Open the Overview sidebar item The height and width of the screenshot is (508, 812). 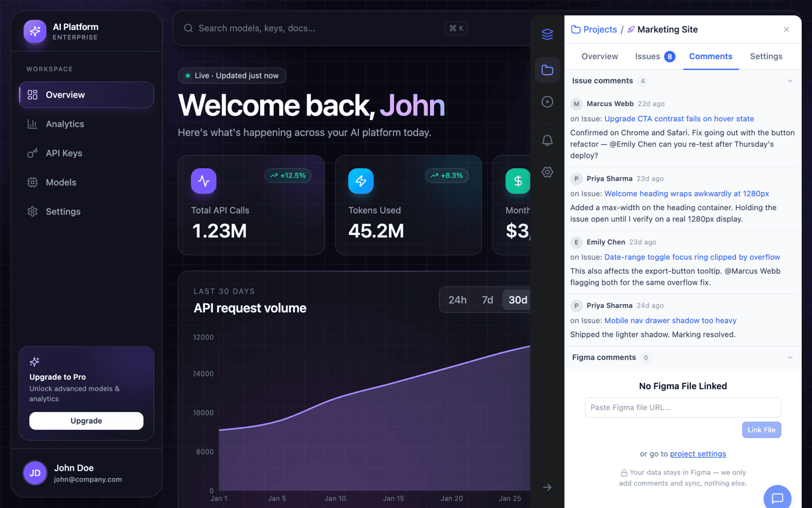86,95
